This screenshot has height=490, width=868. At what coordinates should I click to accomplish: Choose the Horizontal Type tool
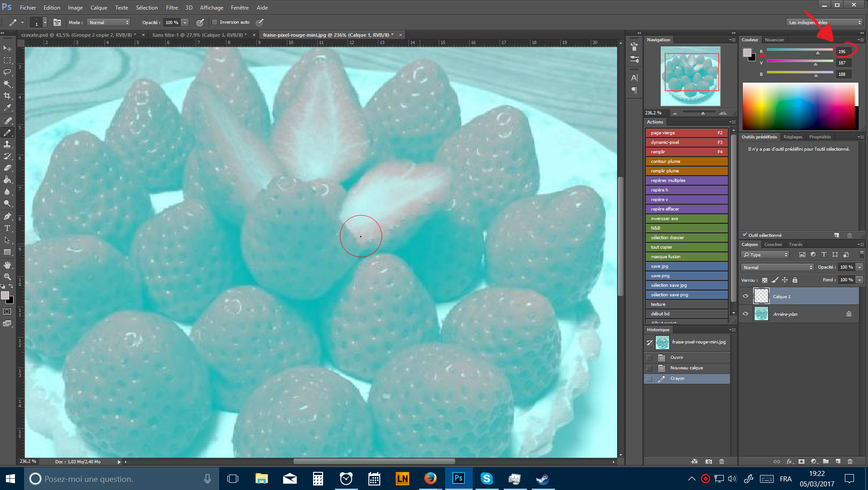[7, 228]
